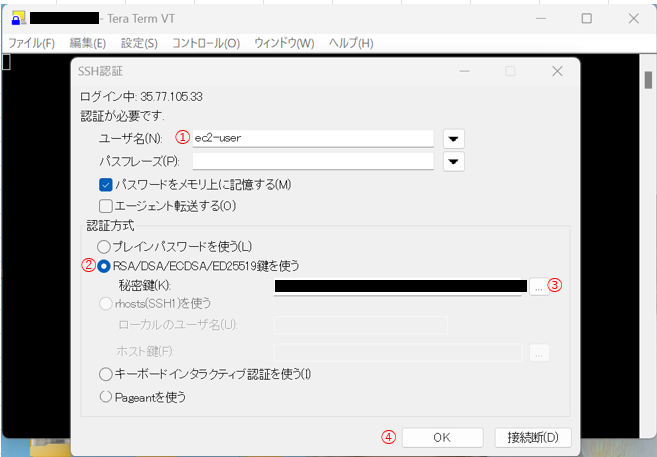Image resolution: width=657 pixels, height=457 pixels.
Task: Click OK to authenticate
Action: [x=442, y=437]
